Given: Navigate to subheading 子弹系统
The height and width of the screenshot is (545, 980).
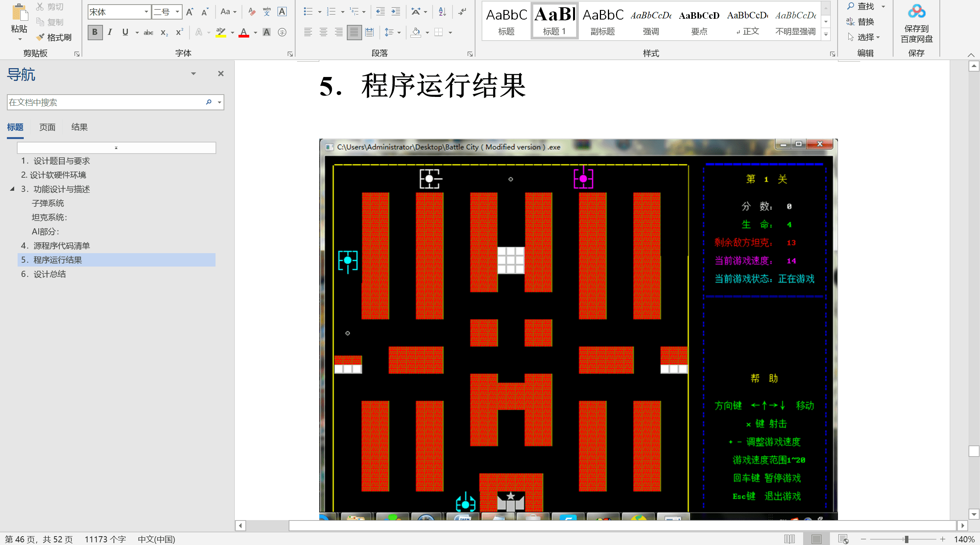Looking at the screenshot, I should click(48, 203).
